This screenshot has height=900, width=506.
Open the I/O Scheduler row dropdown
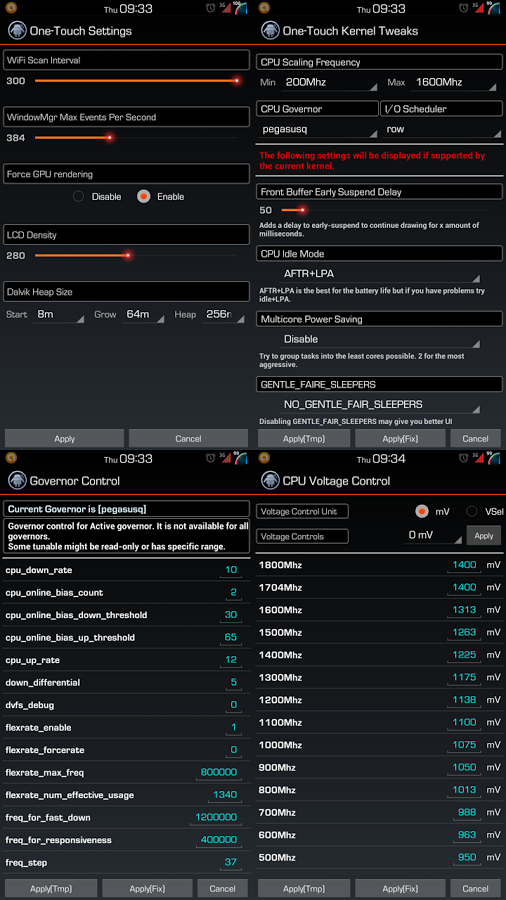click(x=442, y=130)
